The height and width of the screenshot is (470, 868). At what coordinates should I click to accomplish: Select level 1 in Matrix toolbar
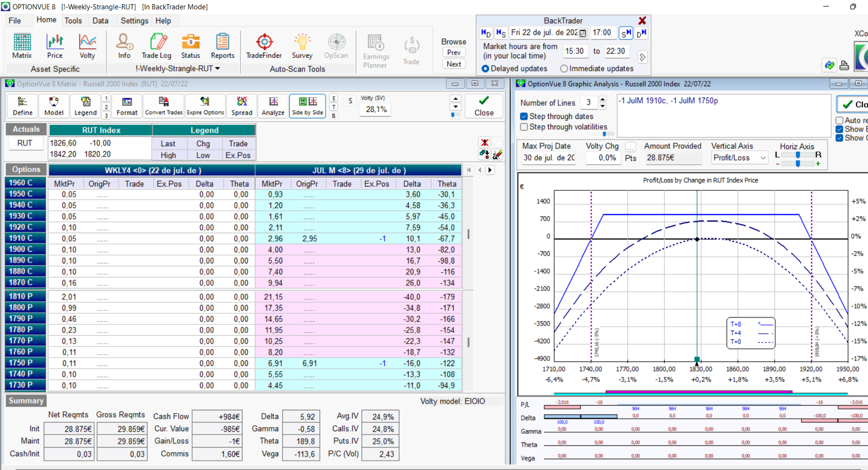(106, 98)
